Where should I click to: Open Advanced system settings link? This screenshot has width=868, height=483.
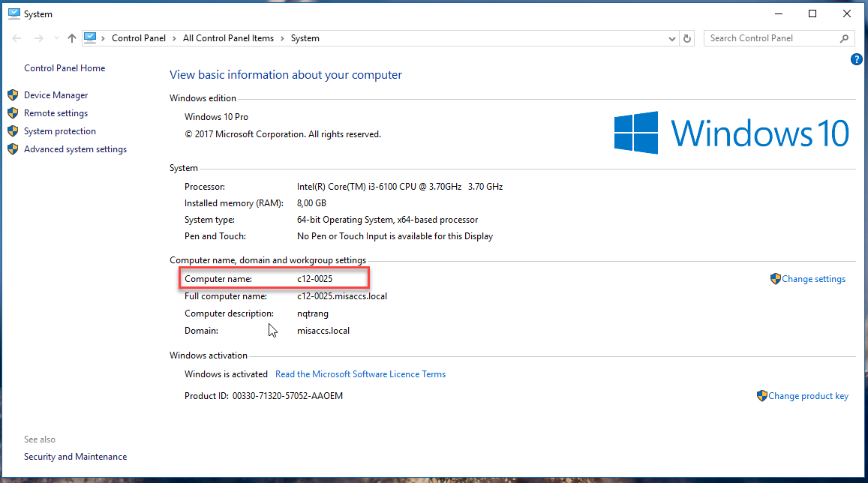coord(75,149)
